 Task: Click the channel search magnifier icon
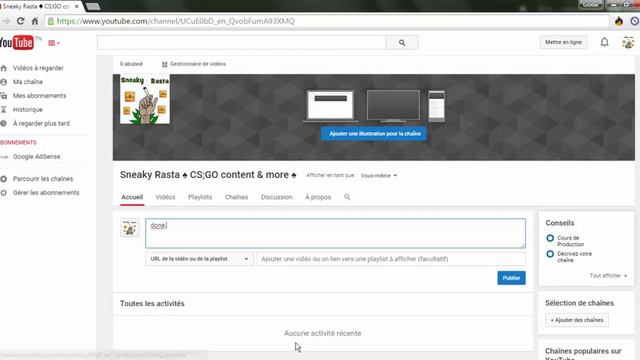pyautogui.click(x=347, y=197)
